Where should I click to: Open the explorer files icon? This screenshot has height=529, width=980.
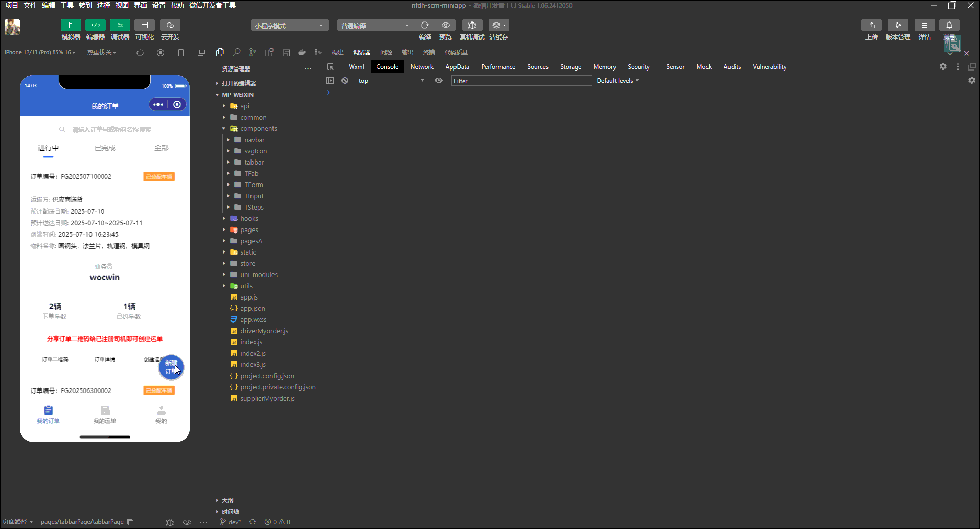pyautogui.click(x=220, y=52)
